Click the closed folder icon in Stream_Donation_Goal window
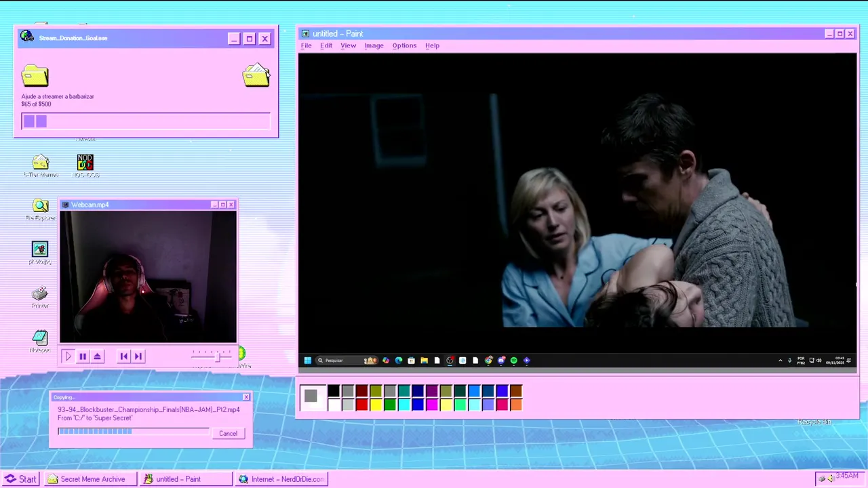868x488 pixels. click(35, 75)
